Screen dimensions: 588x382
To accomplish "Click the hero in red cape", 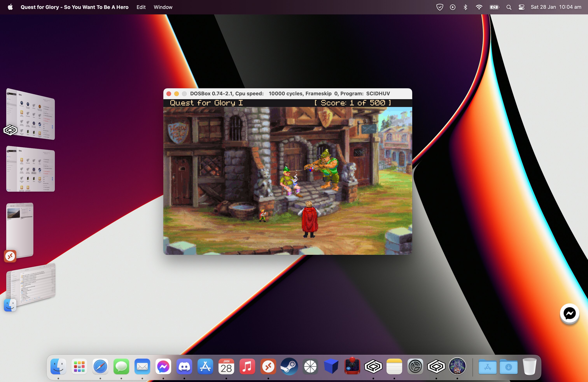I will point(309,219).
